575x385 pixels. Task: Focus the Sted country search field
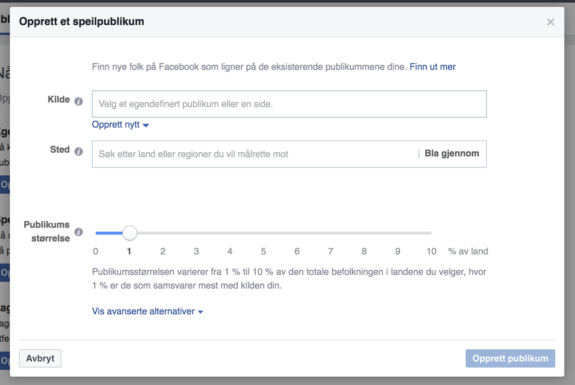coord(255,154)
